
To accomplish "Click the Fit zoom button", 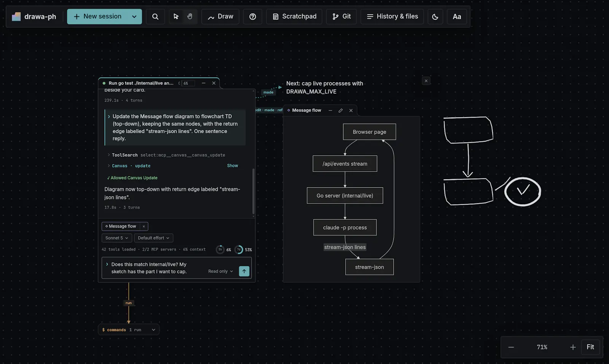I will [x=590, y=347].
